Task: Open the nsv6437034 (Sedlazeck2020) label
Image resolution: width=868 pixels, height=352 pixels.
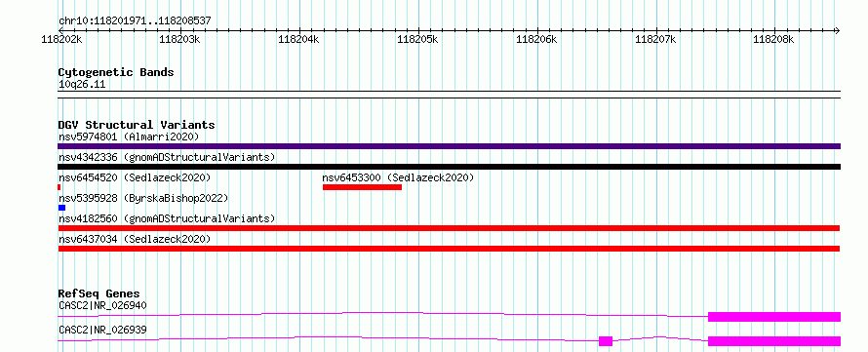Action: click(135, 239)
